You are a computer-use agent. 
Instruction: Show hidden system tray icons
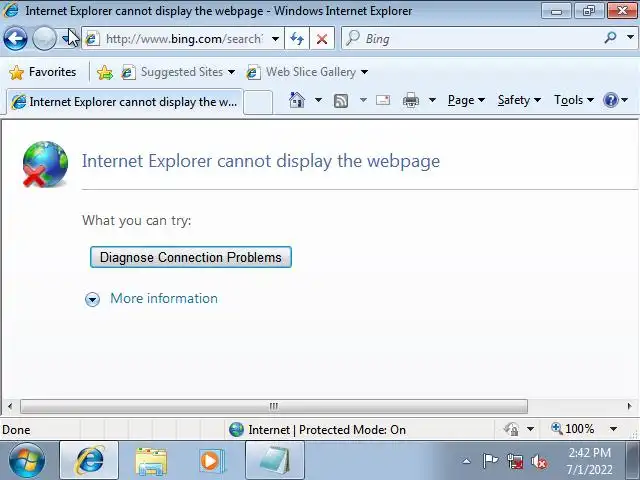click(467, 462)
